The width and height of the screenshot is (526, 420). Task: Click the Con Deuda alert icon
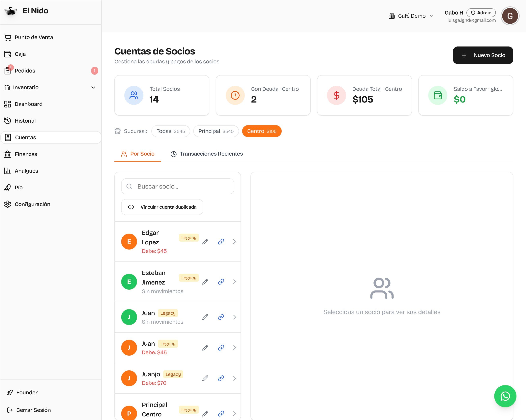[x=235, y=95]
